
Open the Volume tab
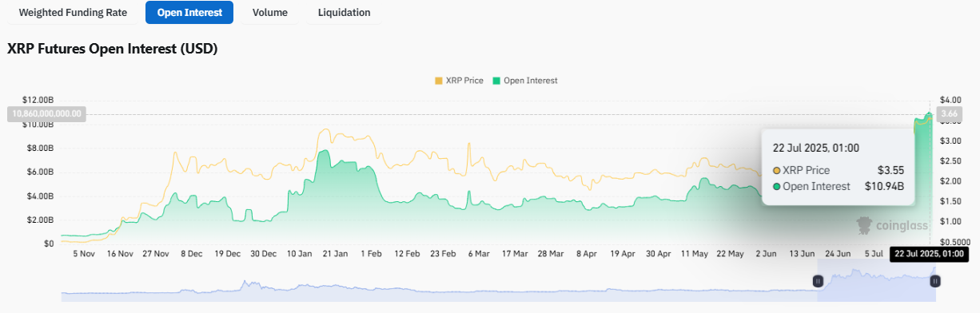click(270, 13)
